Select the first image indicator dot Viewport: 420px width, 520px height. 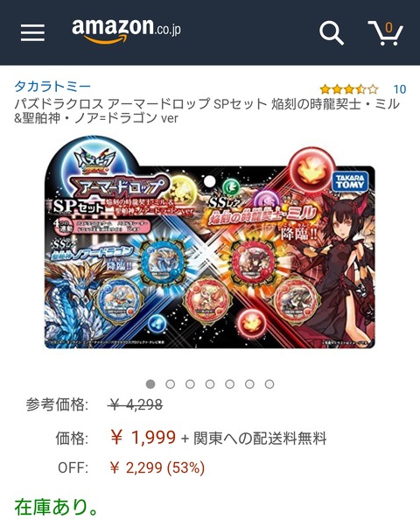tap(150, 384)
